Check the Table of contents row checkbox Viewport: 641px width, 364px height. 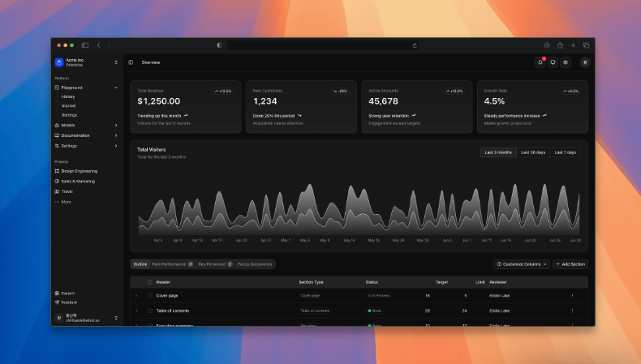tap(150, 310)
